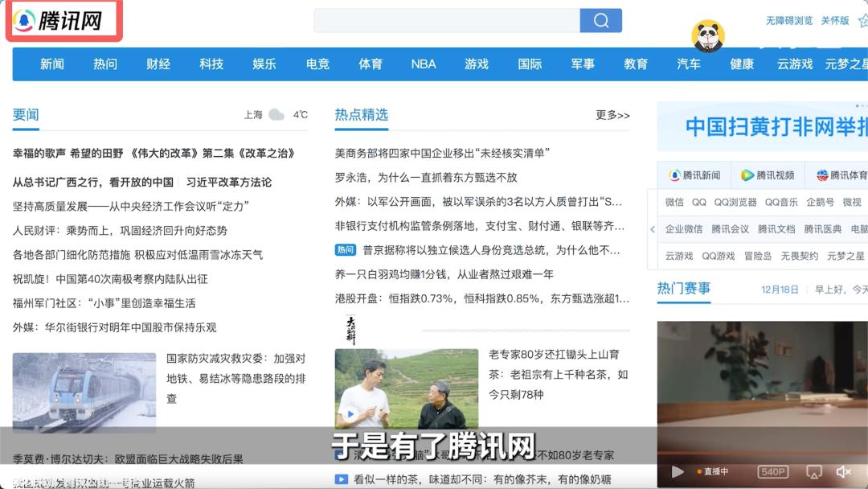Select the 热点精选 section tab
This screenshot has height=489, width=868.
click(x=362, y=115)
